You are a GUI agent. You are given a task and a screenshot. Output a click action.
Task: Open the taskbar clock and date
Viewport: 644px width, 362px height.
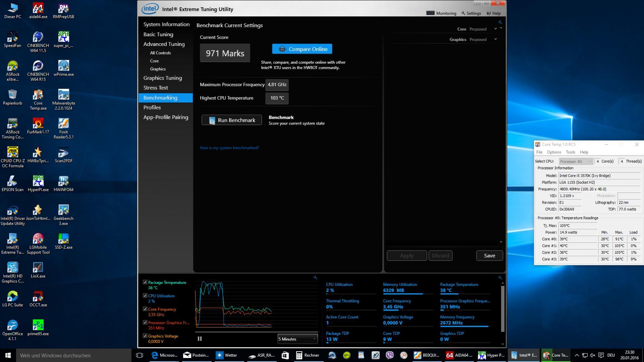630,355
